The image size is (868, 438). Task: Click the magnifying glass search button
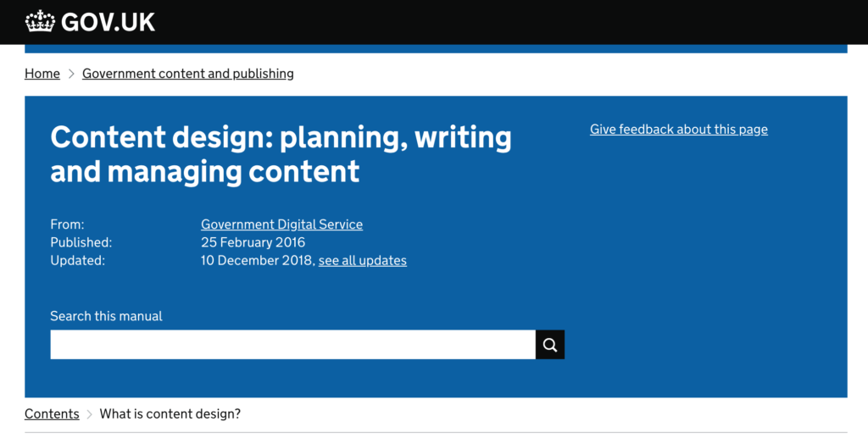tap(549, 345)
